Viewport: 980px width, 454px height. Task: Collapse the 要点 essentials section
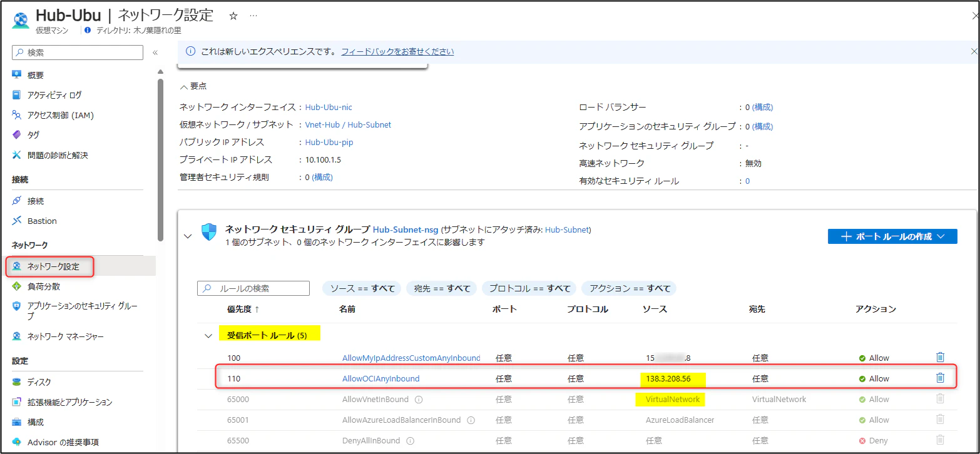(x=184, y=86)
